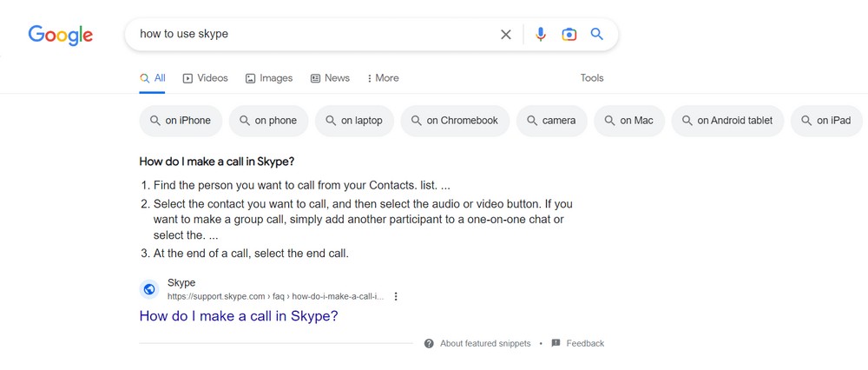Open three-dot menu beside Skype result
This screenshot has width=868, height=370.
click(396, 296)
